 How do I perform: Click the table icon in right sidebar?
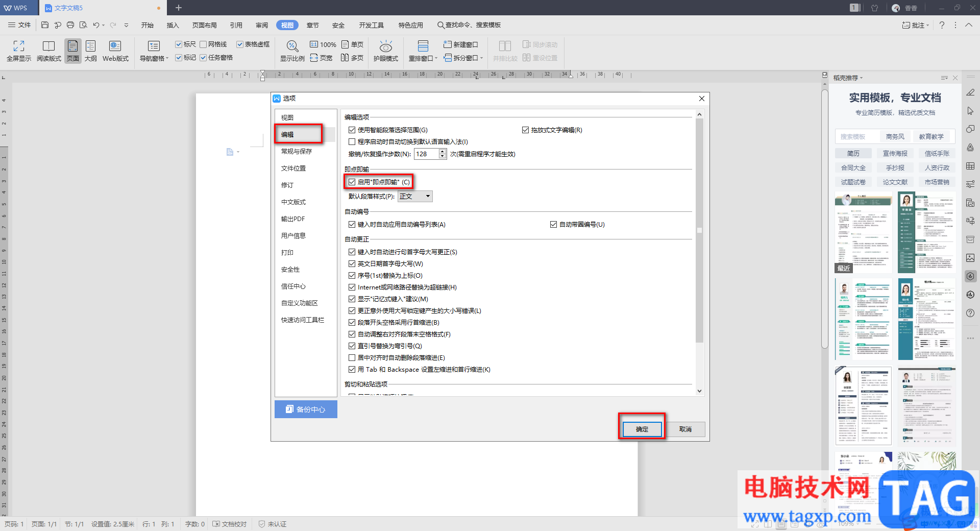(x=970, y=166)
